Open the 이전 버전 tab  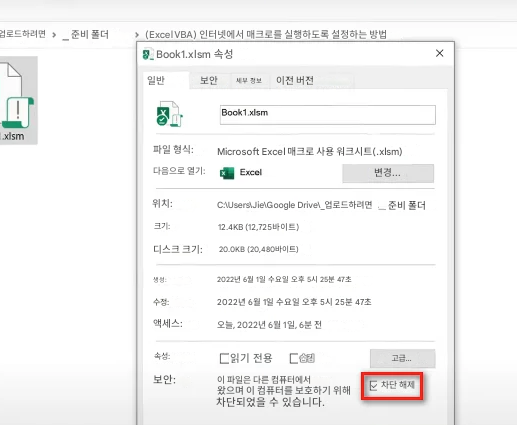pos(295,80)
